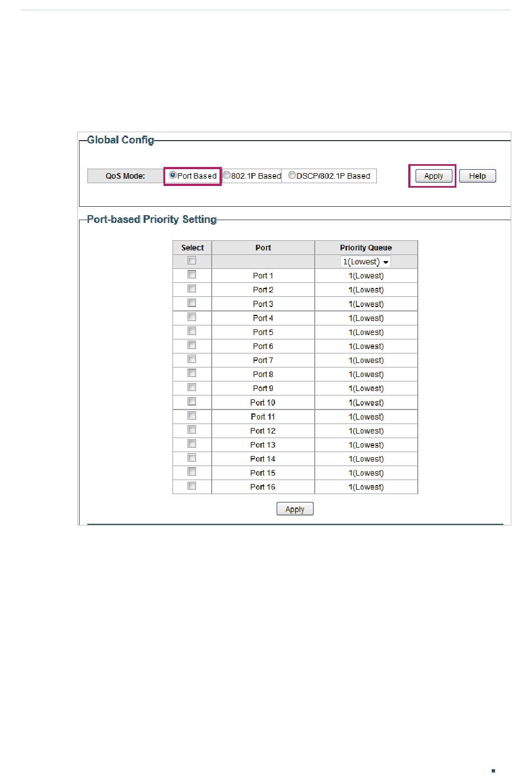Click the Port 8 cell text
The height and width of the screenshot is (777, 532).
263,374
